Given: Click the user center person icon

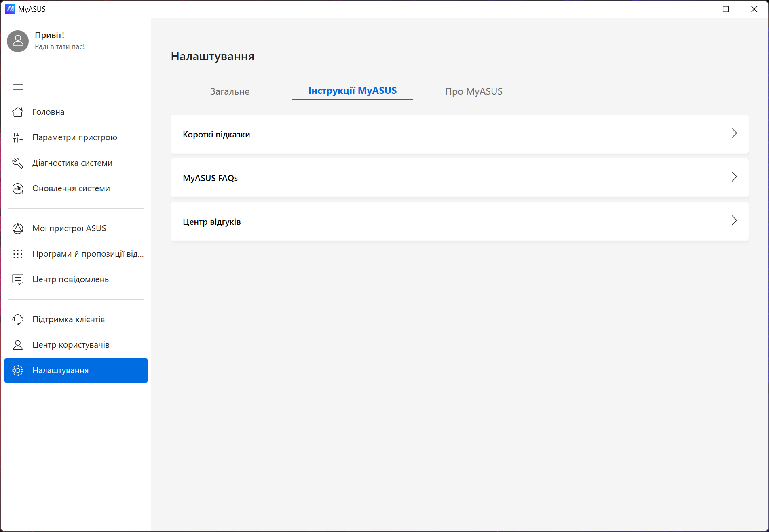Looking at the screenshot, I should point(18,345).
